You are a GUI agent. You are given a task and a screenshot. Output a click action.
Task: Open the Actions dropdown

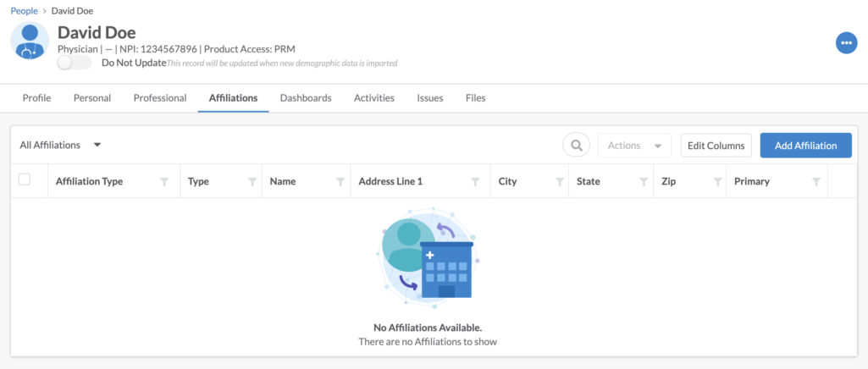633,146
